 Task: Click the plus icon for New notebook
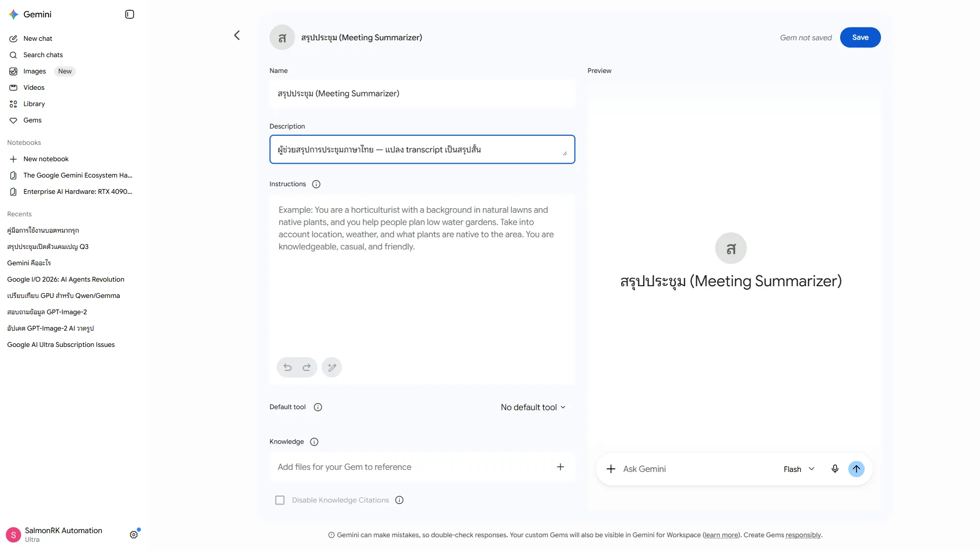tap(13, 159)
